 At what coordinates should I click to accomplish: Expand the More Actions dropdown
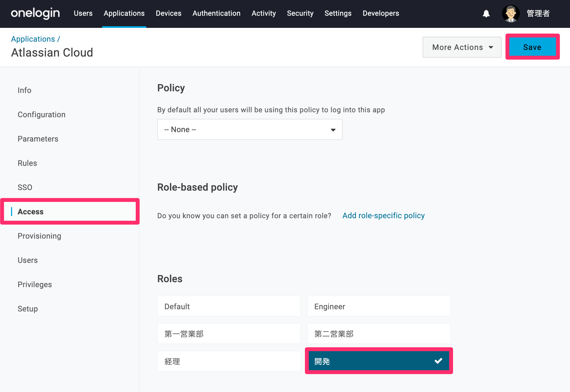pyautogui.click(x=462, y=47)
